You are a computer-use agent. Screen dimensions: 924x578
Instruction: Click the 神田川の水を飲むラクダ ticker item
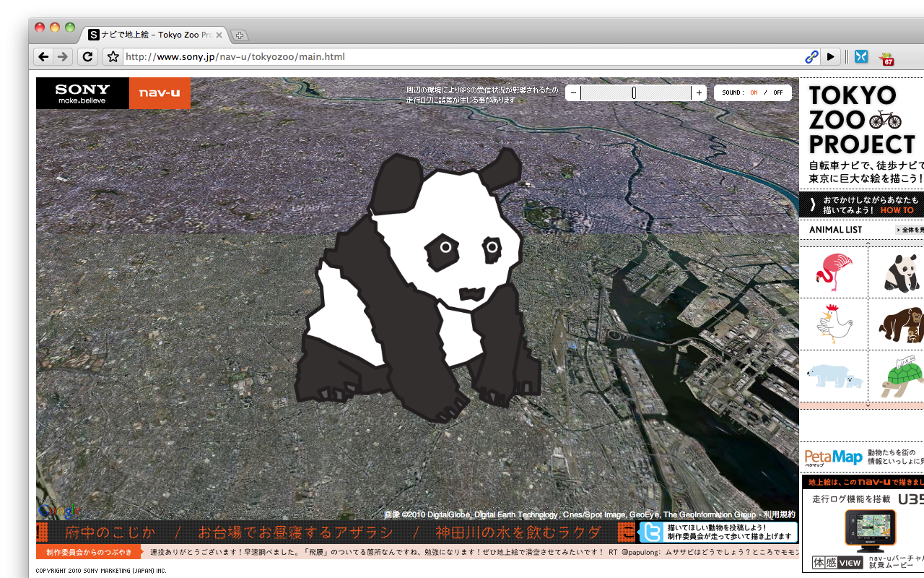[x=518, y=532]
